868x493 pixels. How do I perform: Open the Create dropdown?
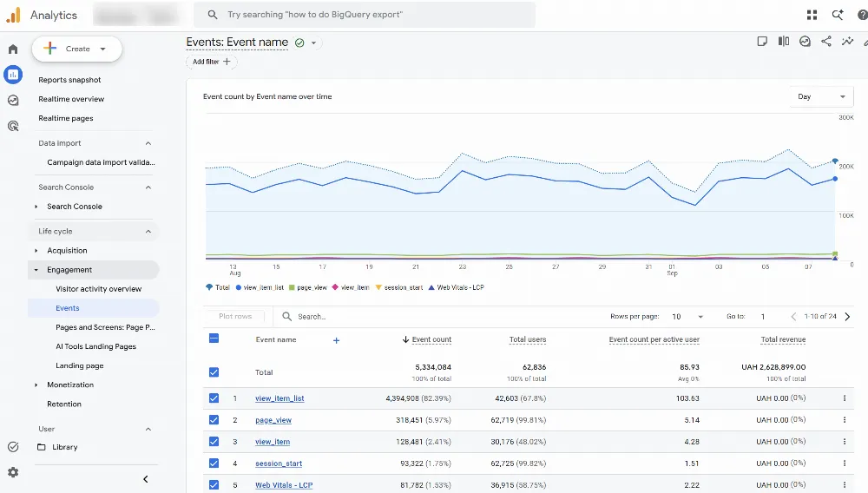click(77, 49)
